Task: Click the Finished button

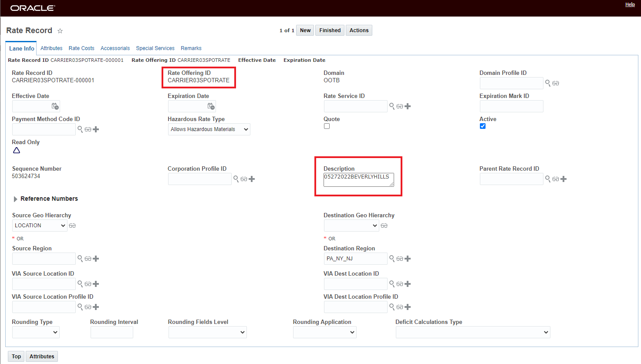Action: (330, 30)
